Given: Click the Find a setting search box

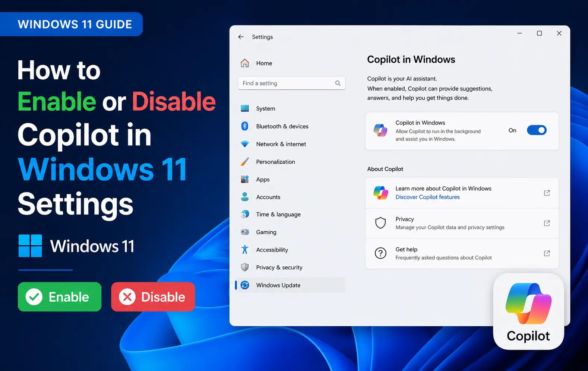Looking at the screenshot, I should pos(291,83).
